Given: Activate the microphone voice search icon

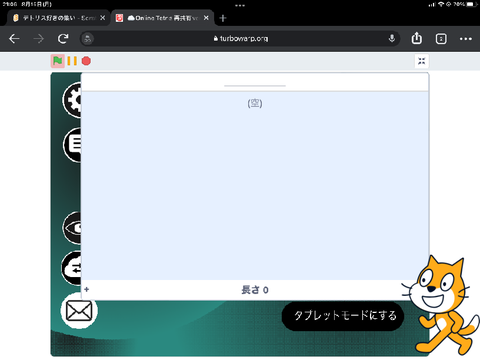Looking at the screenshot, I should coord(392,39).
